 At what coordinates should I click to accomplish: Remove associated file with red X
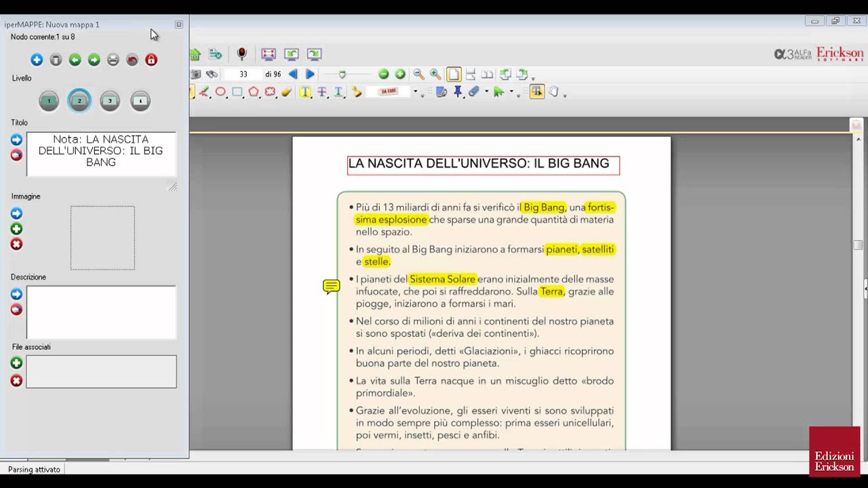(16, 381)
